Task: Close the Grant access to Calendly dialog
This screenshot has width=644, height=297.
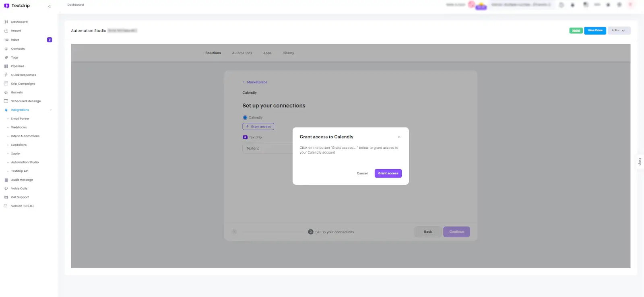Action: (x=399, y=137)
